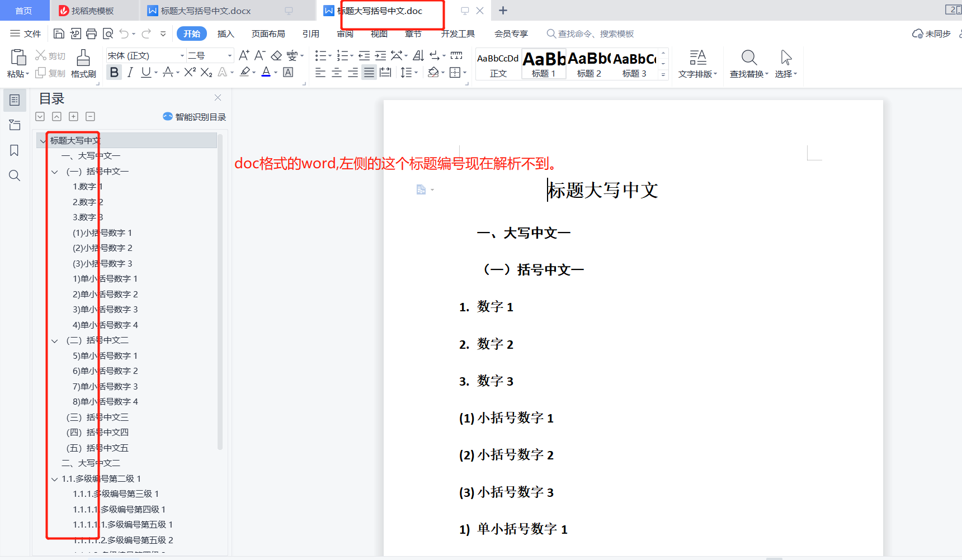Viewport: 962px width, 560px height.
Task: Open a new tab with plus button
Action: pos(503,10)
